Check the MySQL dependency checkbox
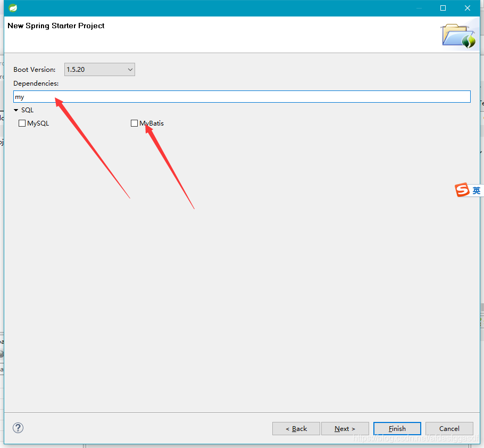 (22, 123)
